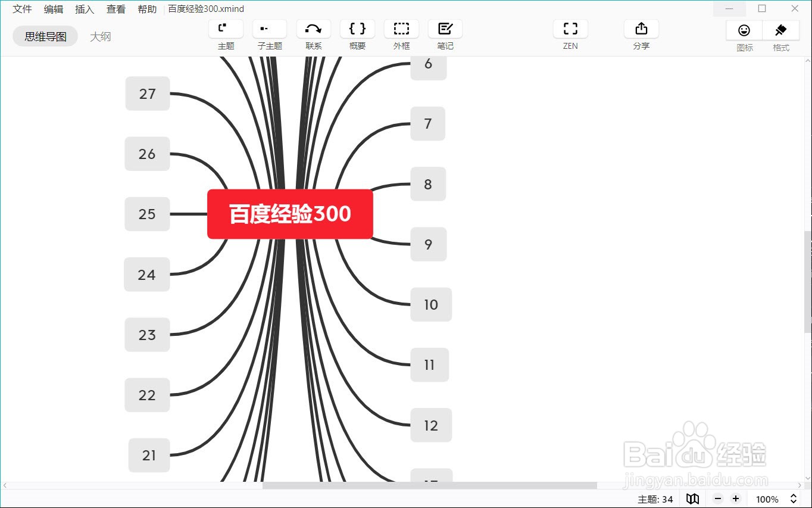Screen dimensions: 812x508
Task: Add a boundary with 外框 icon
Action: (x=401, y=29)
